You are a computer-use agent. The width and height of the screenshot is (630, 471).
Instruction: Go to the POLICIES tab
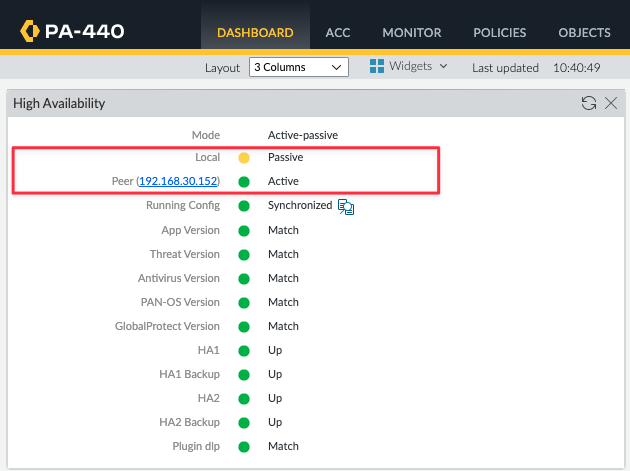[x=499, y=33]
